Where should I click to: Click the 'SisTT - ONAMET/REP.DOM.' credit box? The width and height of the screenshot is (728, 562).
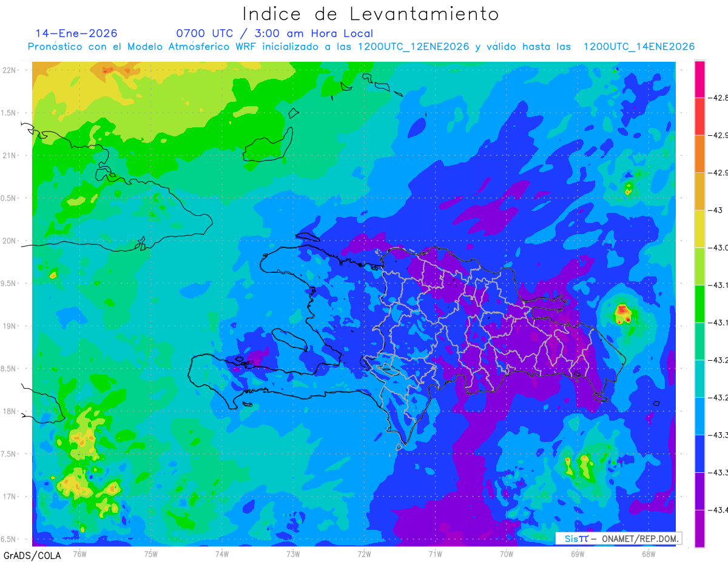point(618,538)
